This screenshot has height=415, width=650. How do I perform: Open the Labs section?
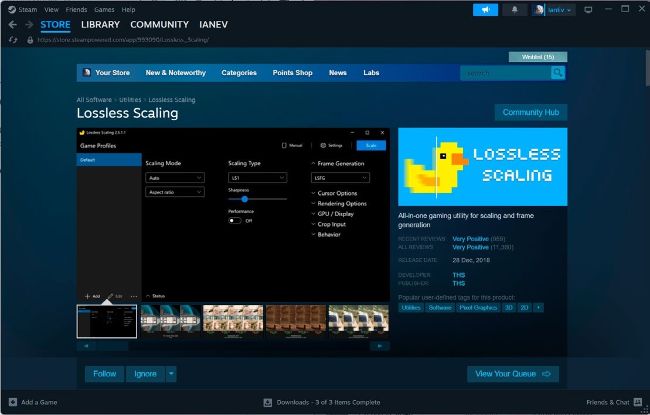(371, 73)
